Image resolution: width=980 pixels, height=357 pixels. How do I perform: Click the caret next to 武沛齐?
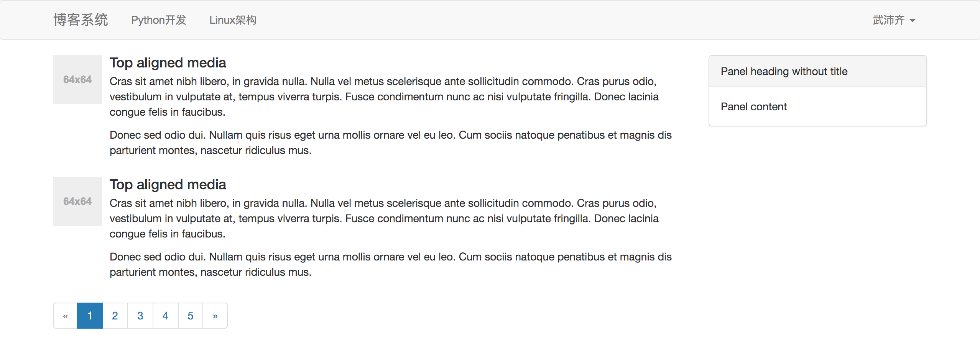(913, 21)
